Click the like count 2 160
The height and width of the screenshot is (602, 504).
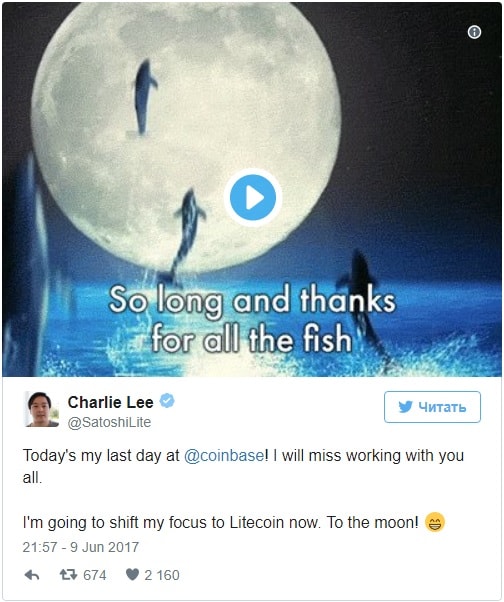point(162,575)
